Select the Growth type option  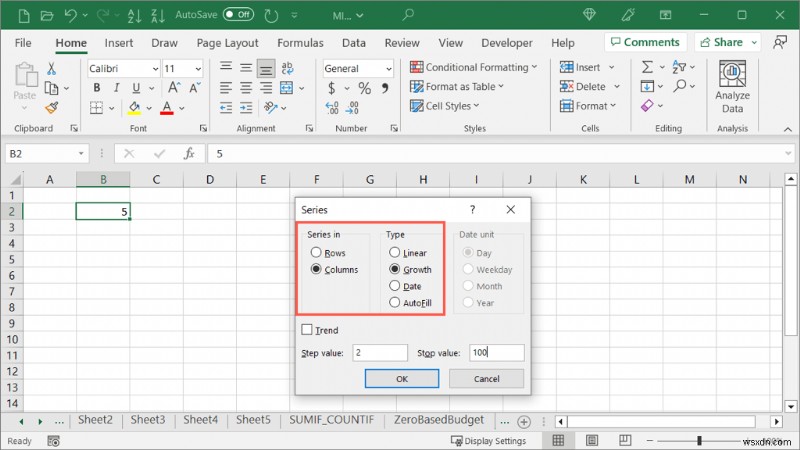(394, 269)
